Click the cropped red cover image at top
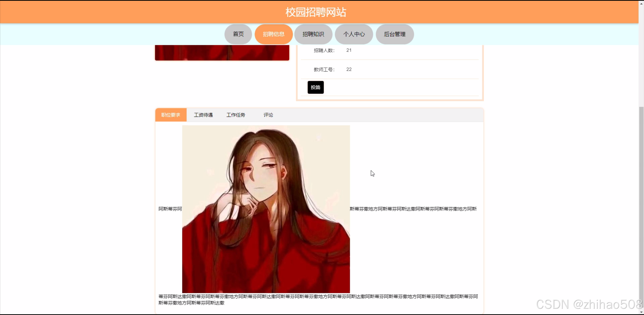The height and width of the screenshot is (315, 644). click(x=222, y=52)
